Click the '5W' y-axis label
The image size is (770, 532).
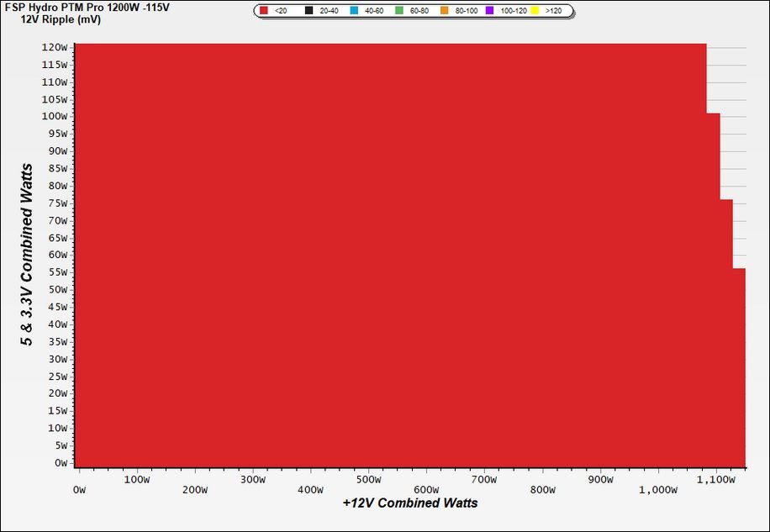pos(61,445)
